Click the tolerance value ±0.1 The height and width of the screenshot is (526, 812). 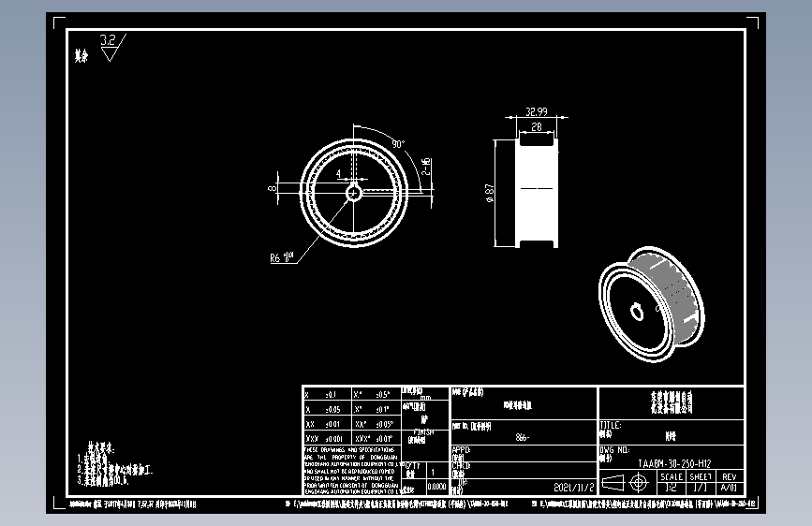point(331,395)
